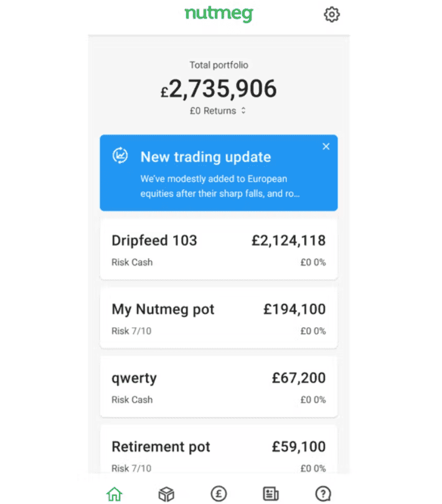Open the My Nutmeg pot card
The width and height of the screenshot is (442, 504).
[219, 317]
